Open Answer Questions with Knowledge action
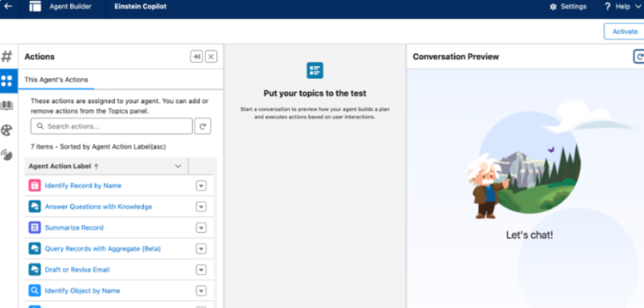This screenshot has height=308, width=644. 98,206
